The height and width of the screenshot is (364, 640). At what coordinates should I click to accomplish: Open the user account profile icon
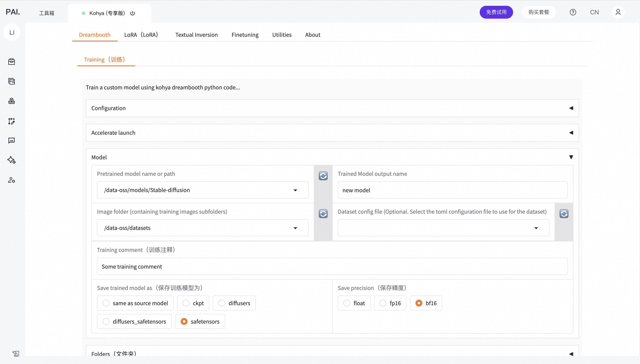click(x=618, y=12)
